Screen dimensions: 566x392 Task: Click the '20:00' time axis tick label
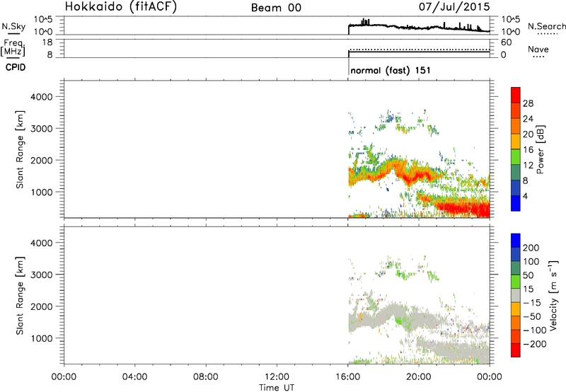point(419,377)
